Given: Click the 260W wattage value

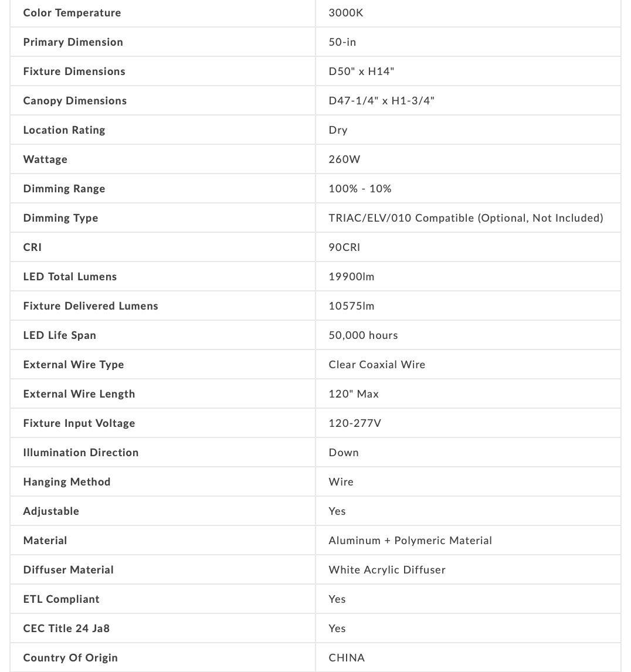Looking at the screenshot, I should [x=344, y=159].
